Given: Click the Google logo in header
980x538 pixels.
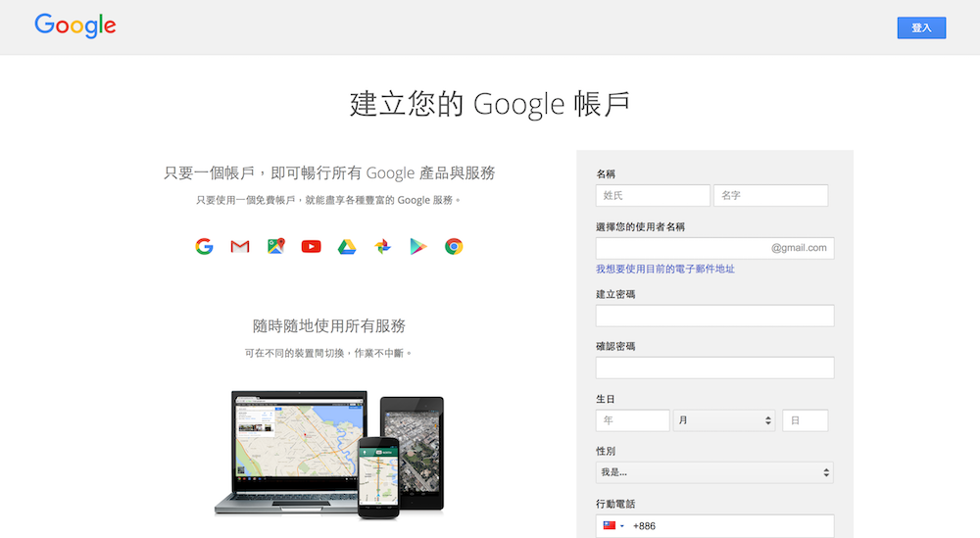Looking at the screenshot, I should [x=75, y=25].
